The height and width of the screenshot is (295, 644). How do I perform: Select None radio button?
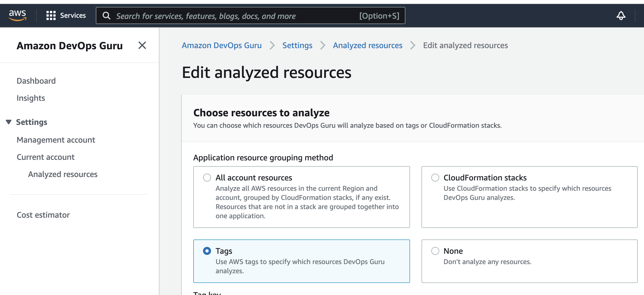point(435,251)
